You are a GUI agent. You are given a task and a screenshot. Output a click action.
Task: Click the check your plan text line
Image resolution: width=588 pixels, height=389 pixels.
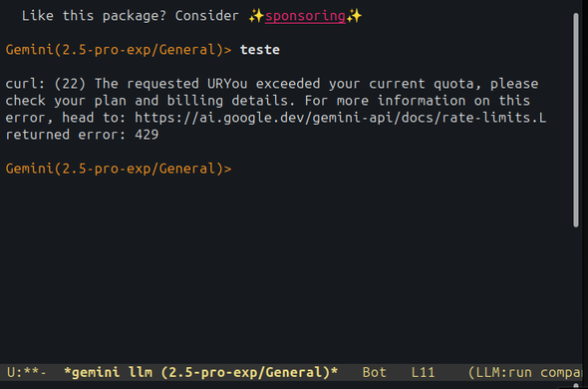point(268,101)
